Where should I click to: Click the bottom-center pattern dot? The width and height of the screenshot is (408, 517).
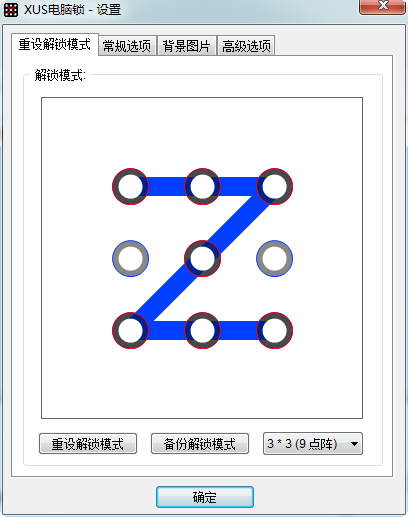pos(202,330)
